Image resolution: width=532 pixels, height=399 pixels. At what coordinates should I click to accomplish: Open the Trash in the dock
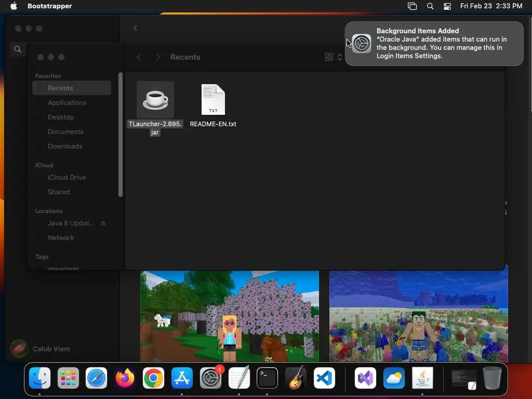[x=492, y=378]
